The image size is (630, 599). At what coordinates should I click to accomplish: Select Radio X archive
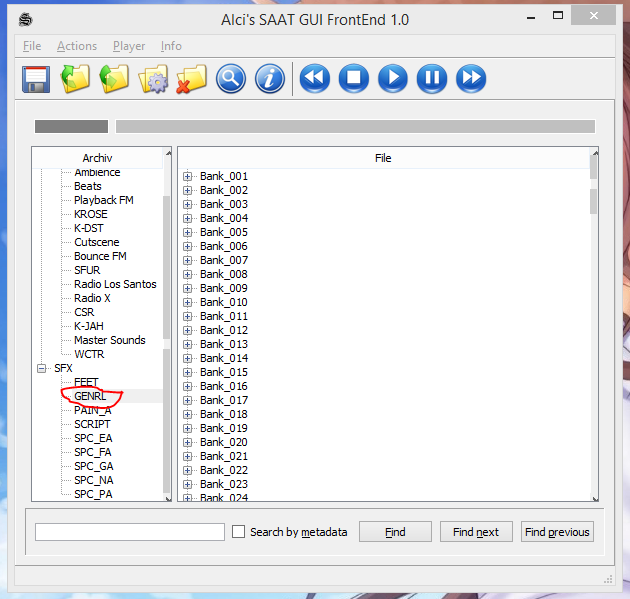point(92,298)
